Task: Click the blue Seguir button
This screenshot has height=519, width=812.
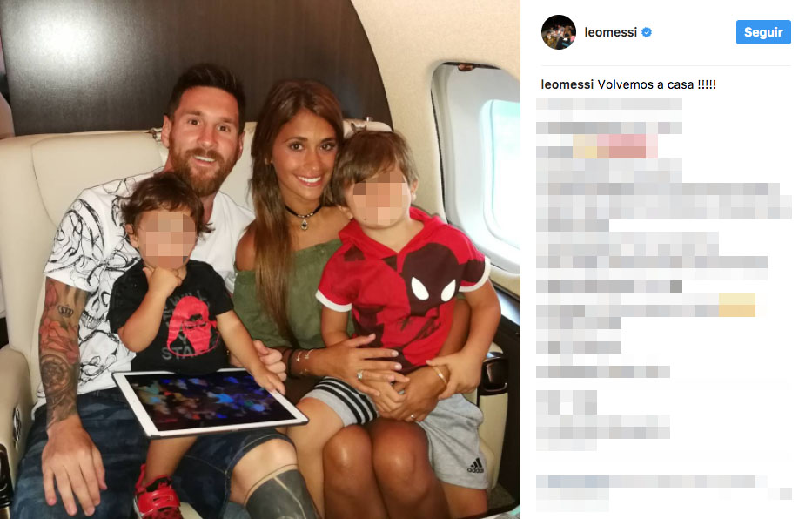Action: 763,32
